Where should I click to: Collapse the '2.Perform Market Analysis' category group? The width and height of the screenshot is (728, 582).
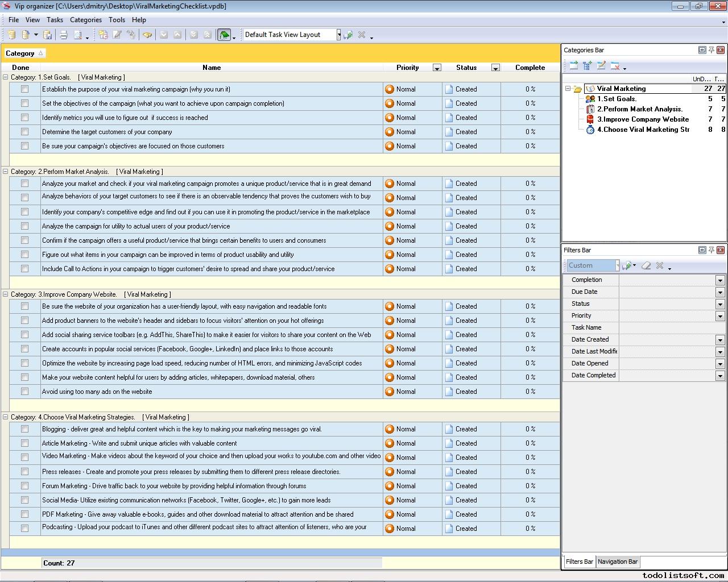click(x=6, y=172)
